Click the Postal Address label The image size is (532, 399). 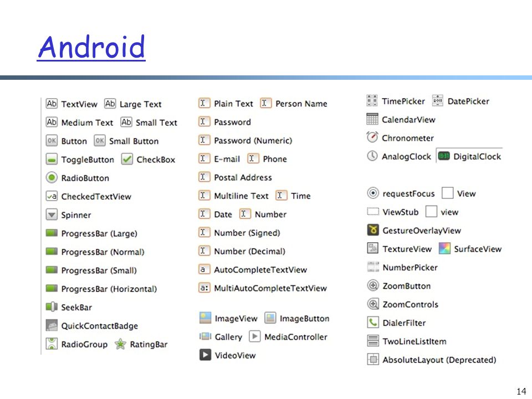pyautogui.click(x=243, y=177)
